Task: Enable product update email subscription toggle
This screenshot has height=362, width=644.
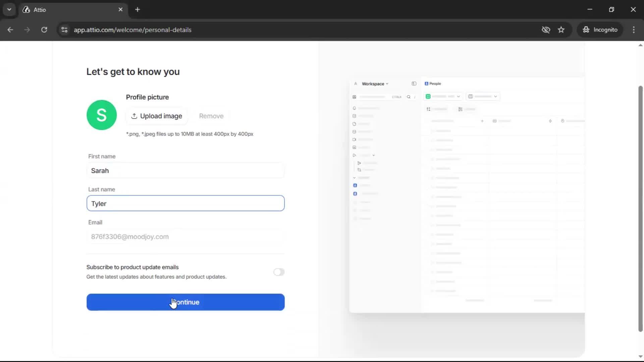Action: pos(279,272)
